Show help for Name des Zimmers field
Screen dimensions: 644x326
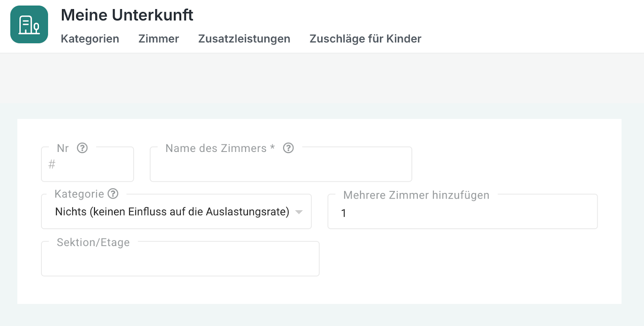(x=288, y=148)
